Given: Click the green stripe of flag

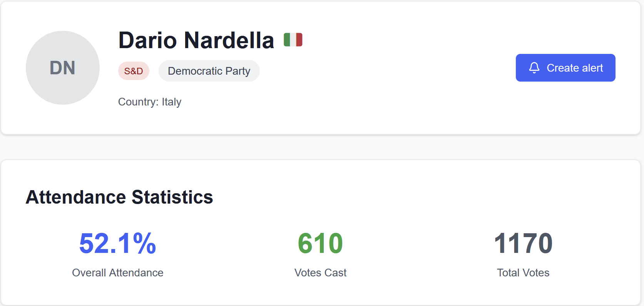Looking at the screenshot, I should [x=287, y=40].
